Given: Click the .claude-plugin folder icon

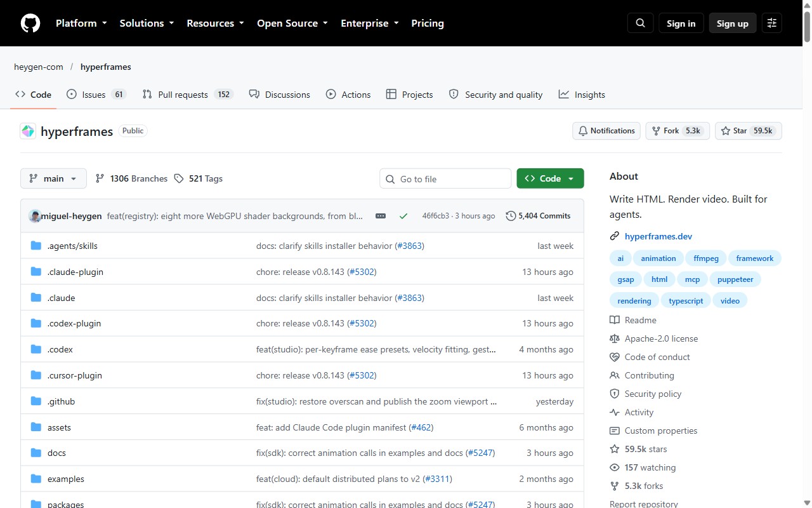Looking at the screenshot, I should pyautogui.click(x=36, y=272).
